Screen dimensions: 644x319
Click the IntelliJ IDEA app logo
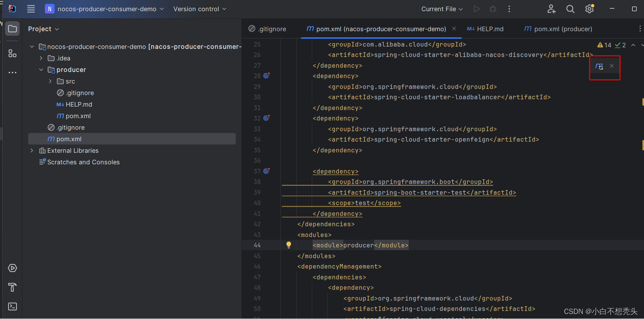coord(12,9)
